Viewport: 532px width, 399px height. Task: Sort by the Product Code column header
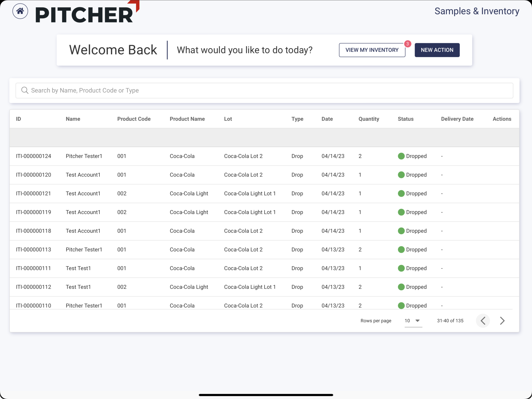coord(134,119)
